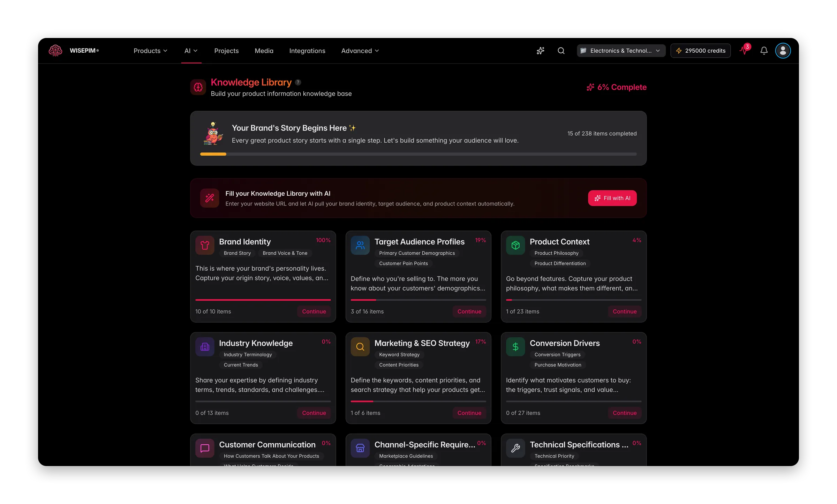The height and width of the screenshot is (504, 837).
Task: Go to the Media page
Action: coord(264,51)
